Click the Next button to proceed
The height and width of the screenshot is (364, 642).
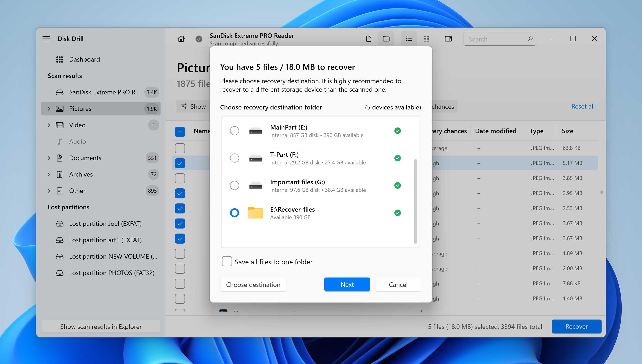pyautogui.click(x=346, y=284)
